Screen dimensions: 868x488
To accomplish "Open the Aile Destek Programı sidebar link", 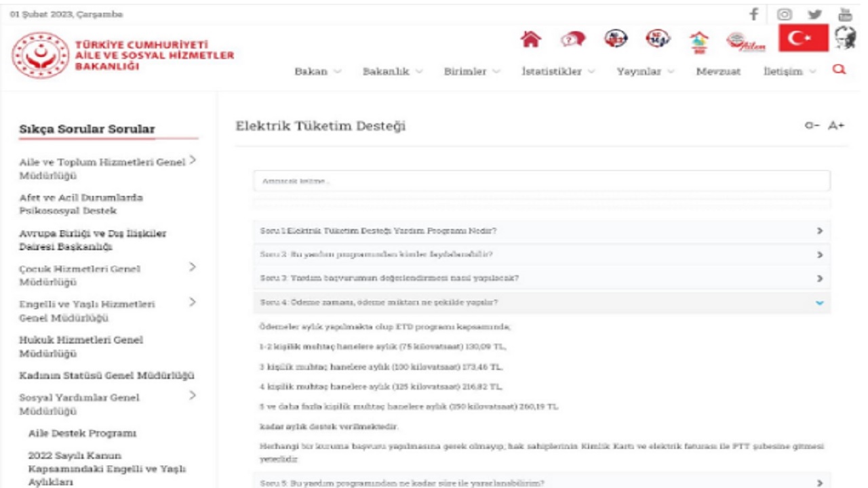I will click(x=83, y=433).
